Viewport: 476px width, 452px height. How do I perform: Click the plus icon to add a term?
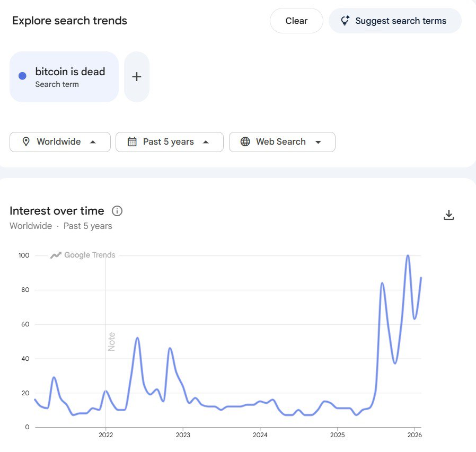137,77
